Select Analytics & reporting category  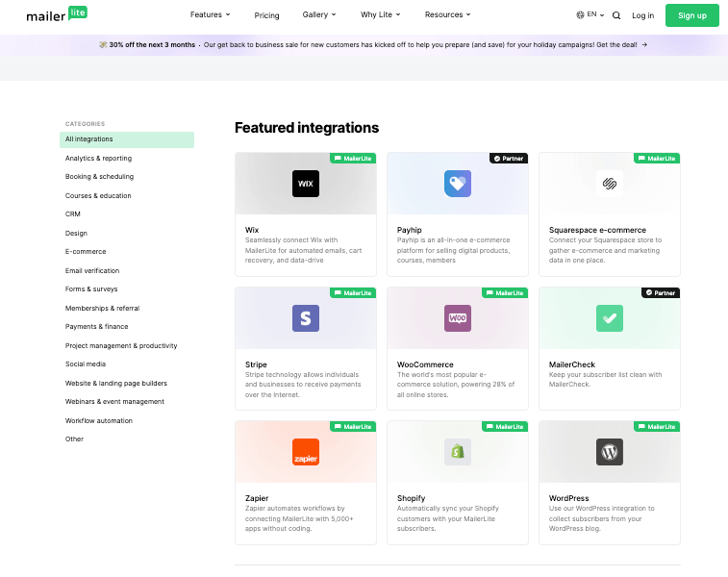point(98,159)
